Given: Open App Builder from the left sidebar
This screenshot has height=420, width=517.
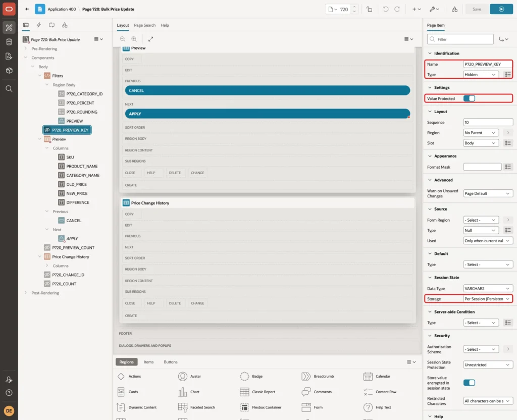Looking at the screenshot, I should pos(9,27).
